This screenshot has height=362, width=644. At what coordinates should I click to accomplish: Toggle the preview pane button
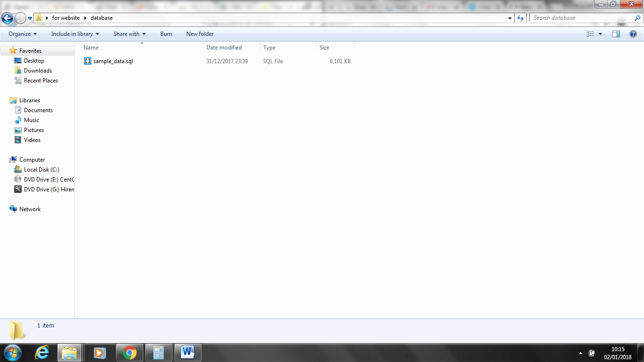616,34
